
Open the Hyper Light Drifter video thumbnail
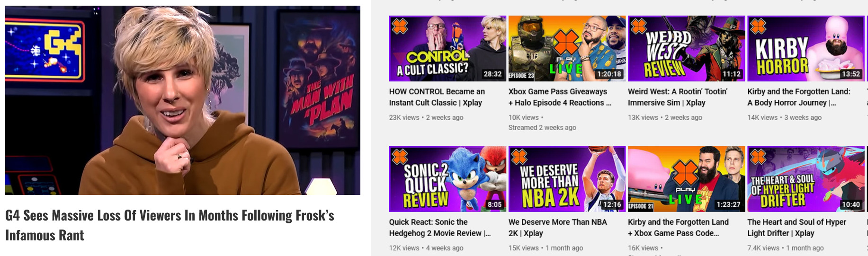click(x=806, y=179)
